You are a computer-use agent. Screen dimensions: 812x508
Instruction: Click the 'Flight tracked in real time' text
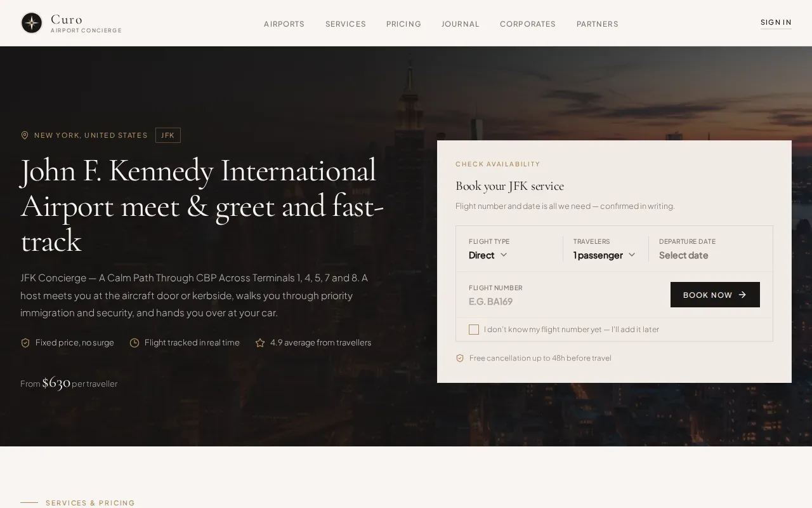tap(192, 343)
